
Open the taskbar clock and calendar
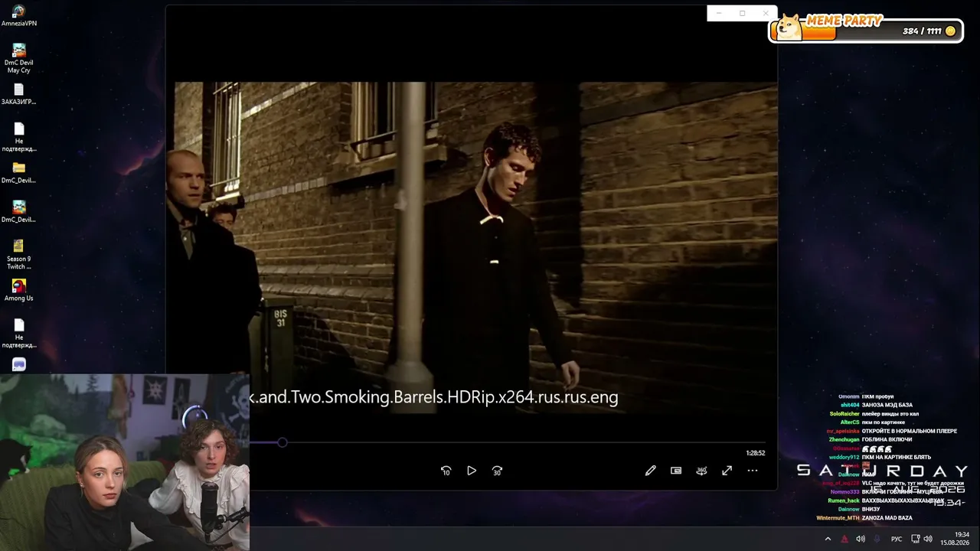[x=955, y=539]
